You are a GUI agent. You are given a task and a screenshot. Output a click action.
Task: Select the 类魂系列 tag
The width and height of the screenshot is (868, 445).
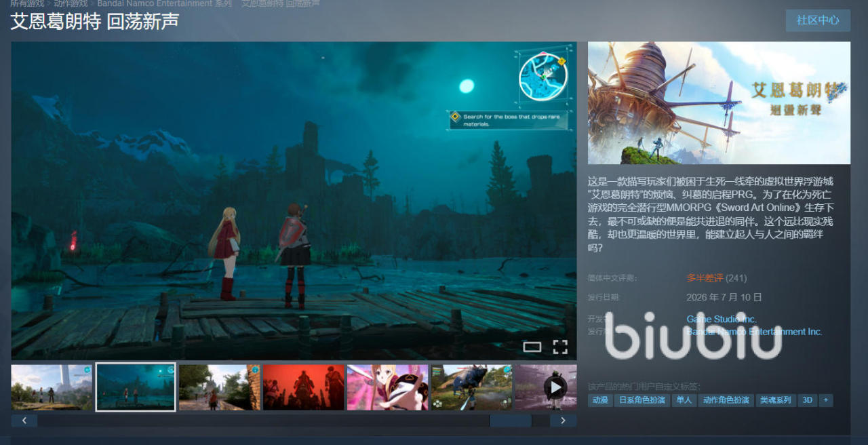[x=776, y=400]
